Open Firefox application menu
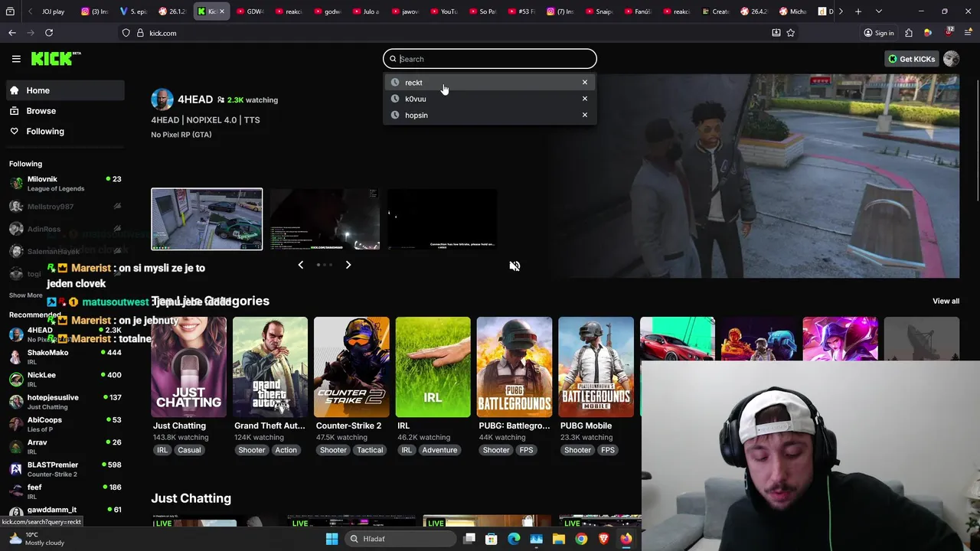 pos(968,33)
